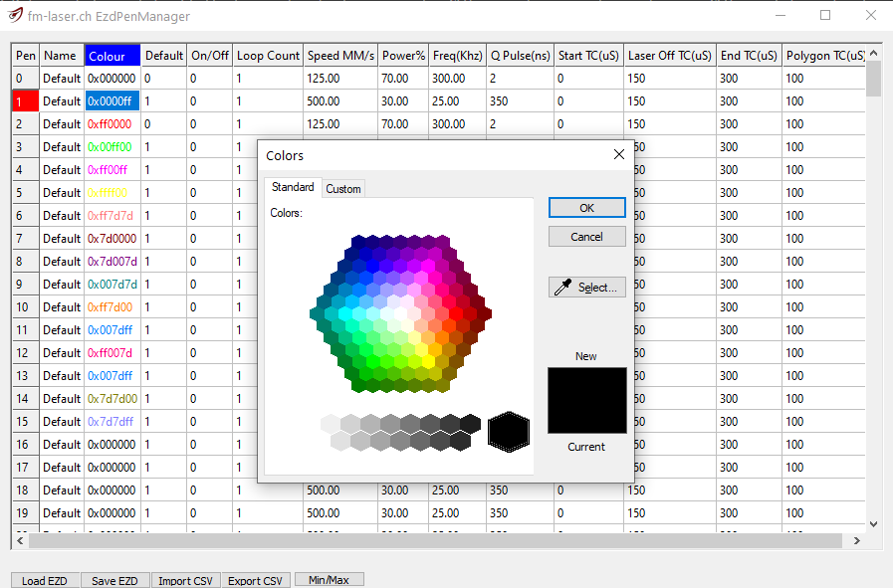Click Polygon TC value 100 in pen 13 row
893x588 pixels.
823,376
